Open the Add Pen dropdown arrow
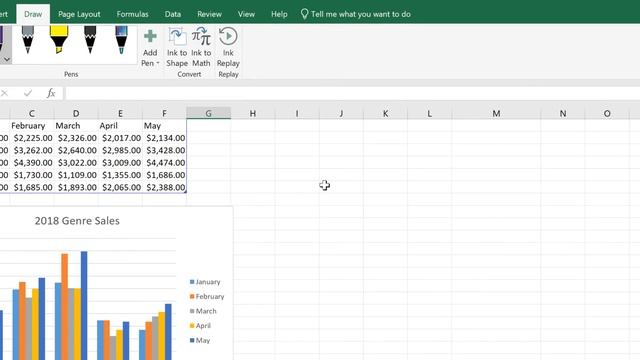640x360 pixels. 158,63
